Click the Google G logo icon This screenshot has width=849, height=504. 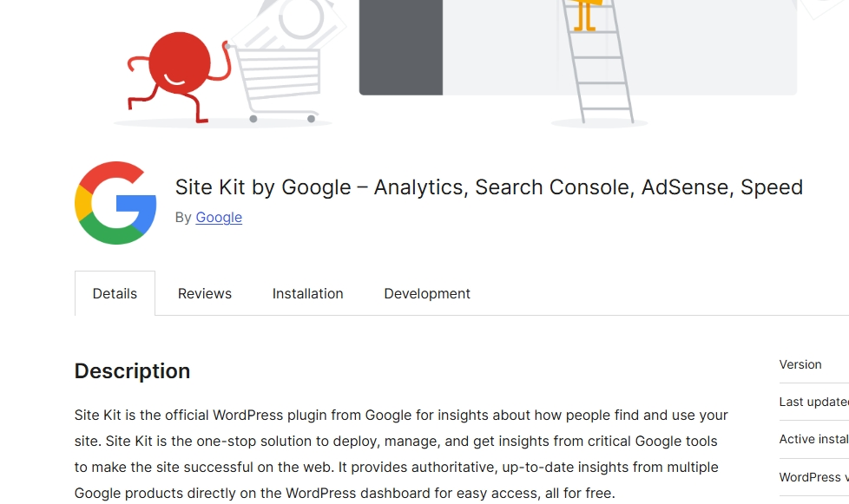(115, 203)
